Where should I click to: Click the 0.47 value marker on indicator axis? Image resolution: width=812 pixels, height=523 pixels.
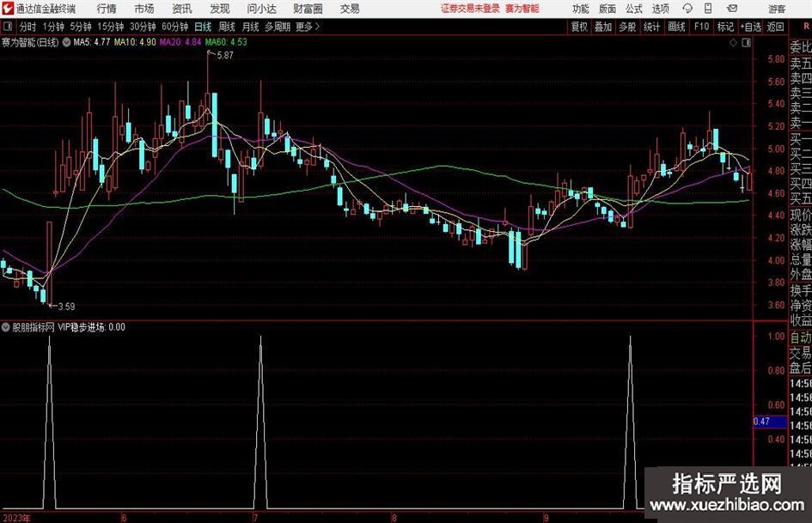click(770, 422)
